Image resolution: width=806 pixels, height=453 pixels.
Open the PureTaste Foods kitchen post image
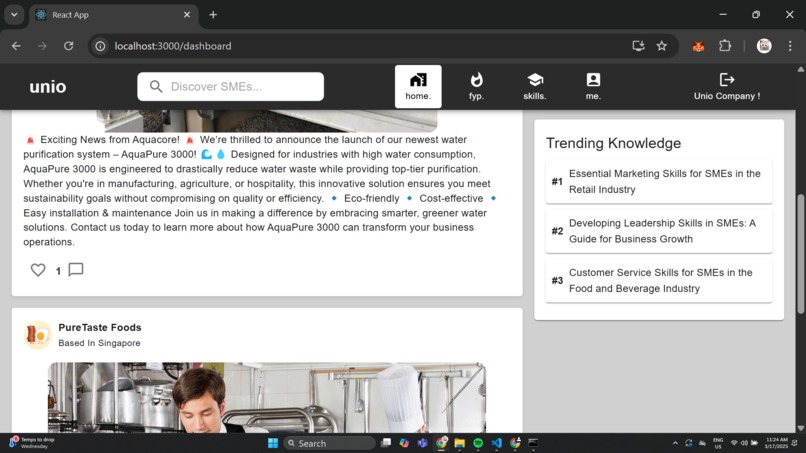pyautogui.click(x=267, y=397)
